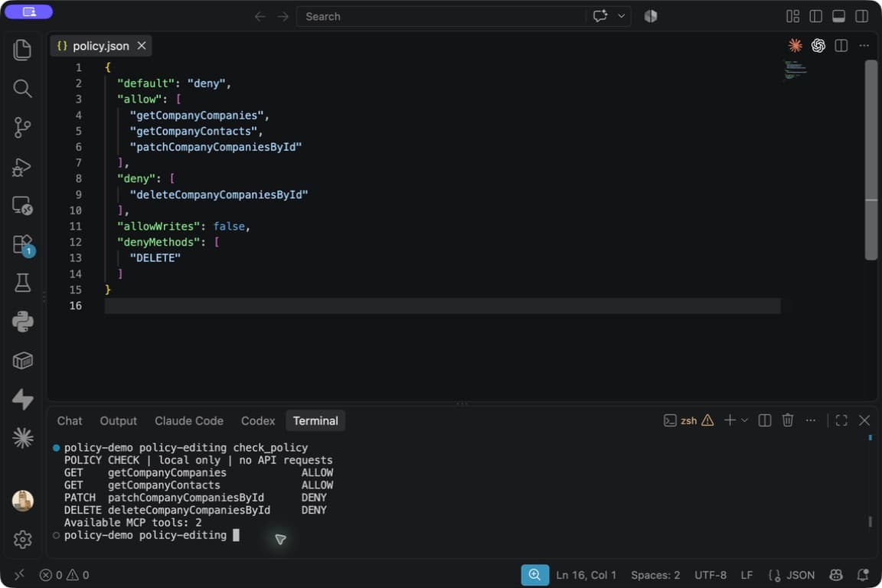Open the chat icon in title bar
The image size is (882, 588).
[600, 16]
